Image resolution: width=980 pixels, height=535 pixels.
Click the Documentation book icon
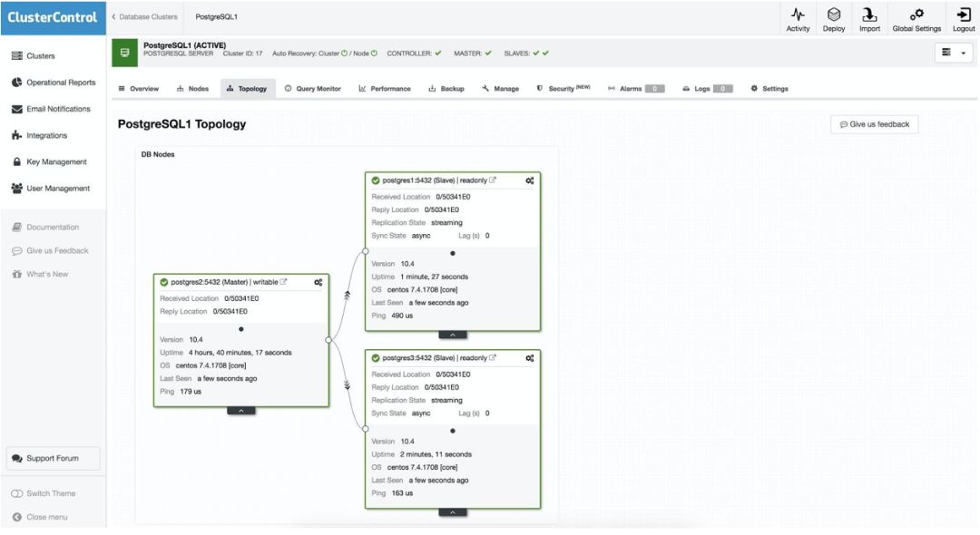[17, 228]
